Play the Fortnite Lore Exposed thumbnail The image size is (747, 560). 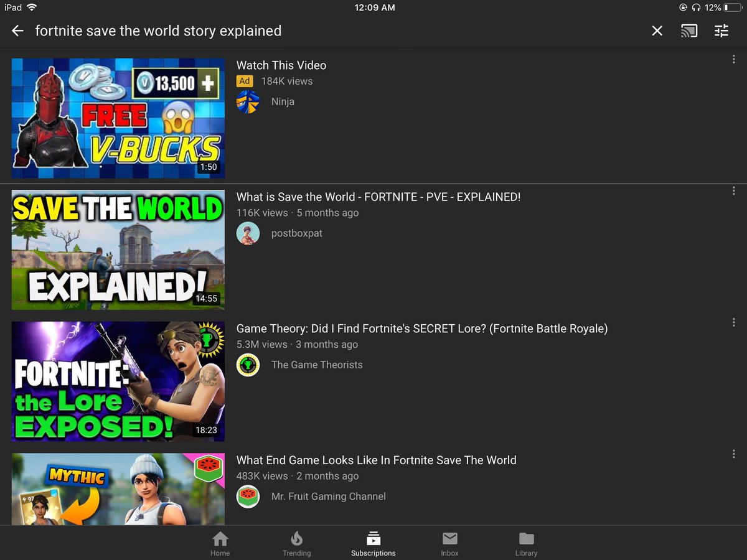coord(118,381)
